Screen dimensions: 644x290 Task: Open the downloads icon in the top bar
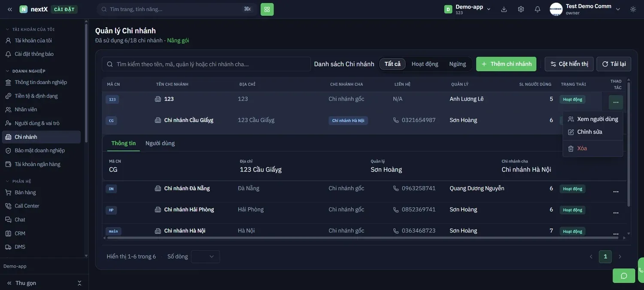504,9
